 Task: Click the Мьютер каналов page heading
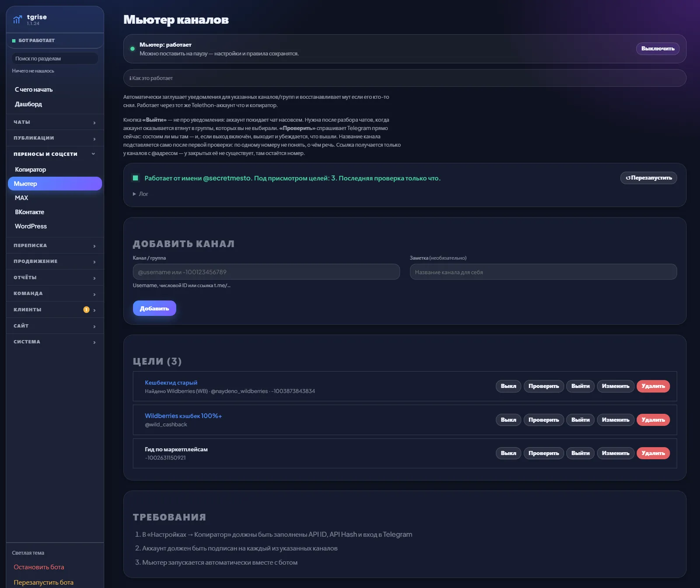[176, 20]
